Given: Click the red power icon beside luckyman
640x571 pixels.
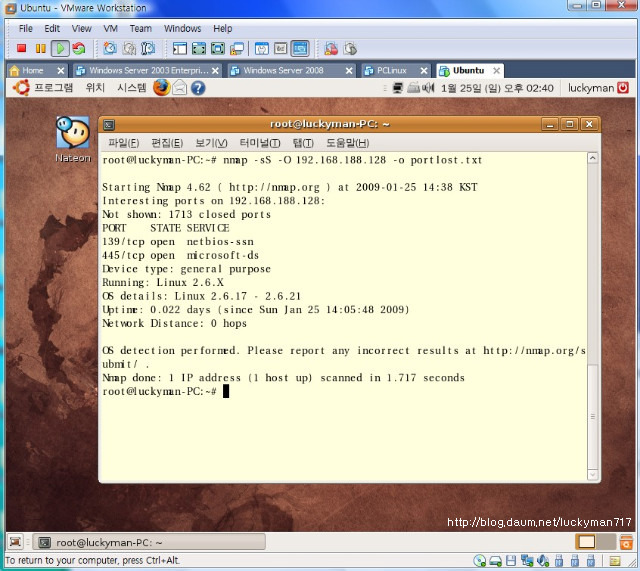Looking at the screenshot, I should [623, 88].
